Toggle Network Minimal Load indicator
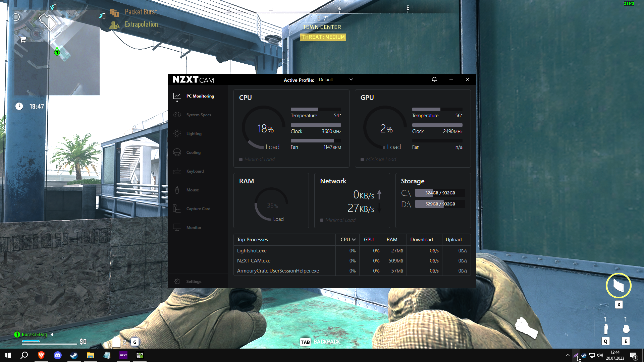644x362 pixels. tap(322, 220)
